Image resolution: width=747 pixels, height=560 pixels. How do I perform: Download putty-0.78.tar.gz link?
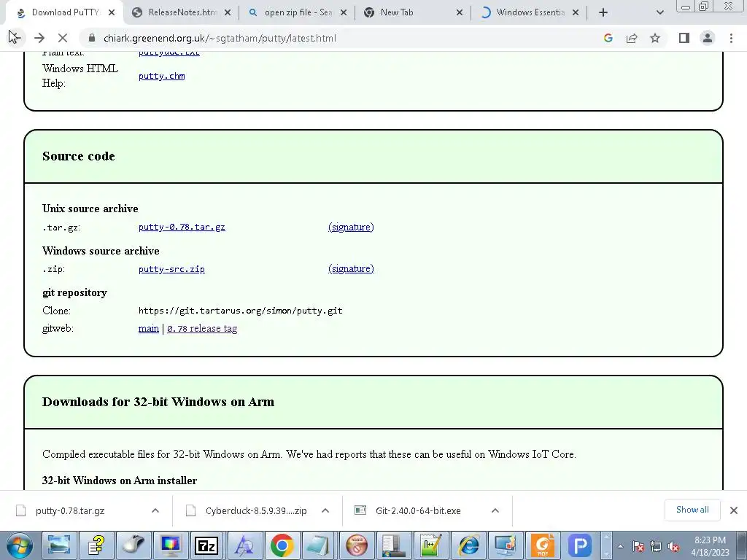(x=182, y=227)
